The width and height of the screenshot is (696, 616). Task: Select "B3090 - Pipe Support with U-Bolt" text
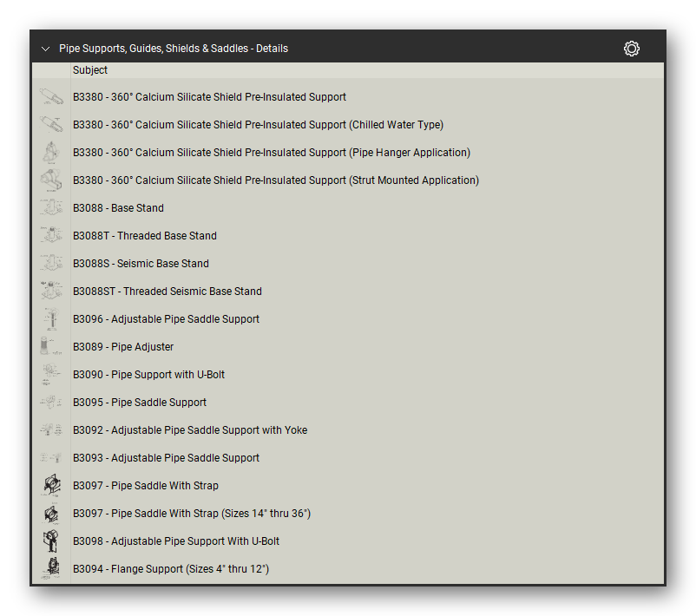[x=148, y=375]
